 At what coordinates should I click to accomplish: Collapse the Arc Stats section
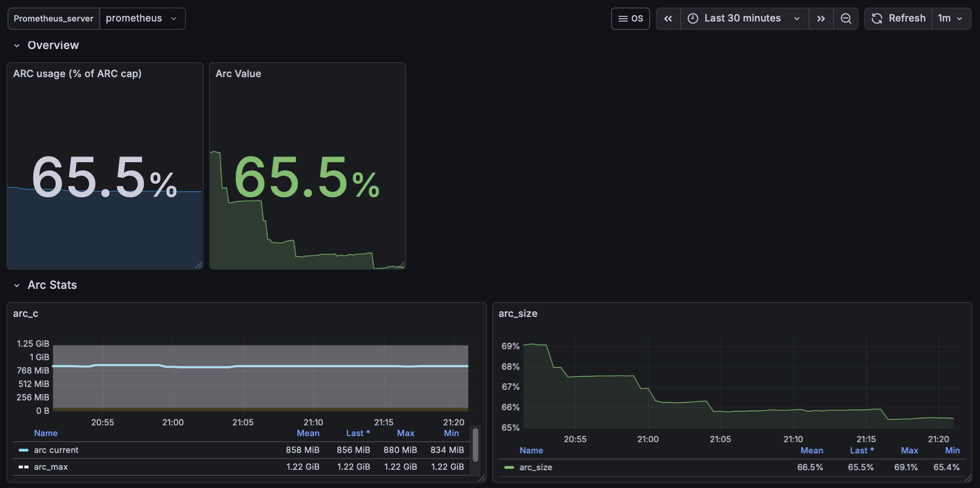pyautogui.click(x=17, y=285)
